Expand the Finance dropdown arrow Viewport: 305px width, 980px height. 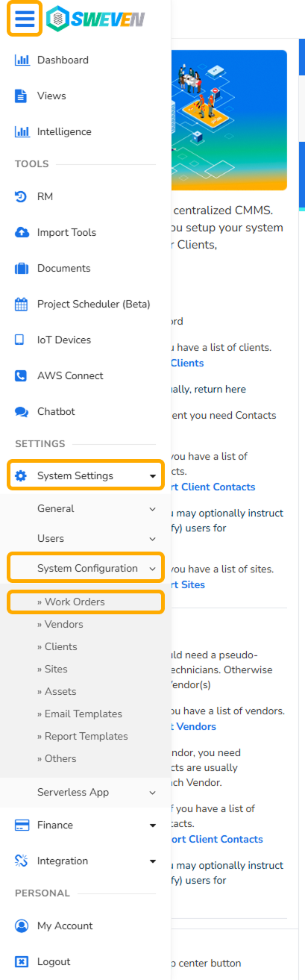[153, 825]
